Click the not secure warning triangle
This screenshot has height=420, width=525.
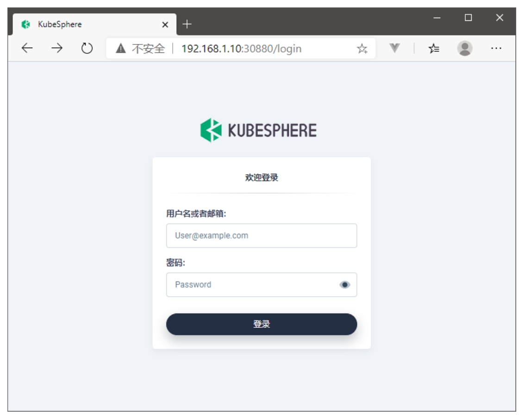pyautogui.click(x=121, y=49)
